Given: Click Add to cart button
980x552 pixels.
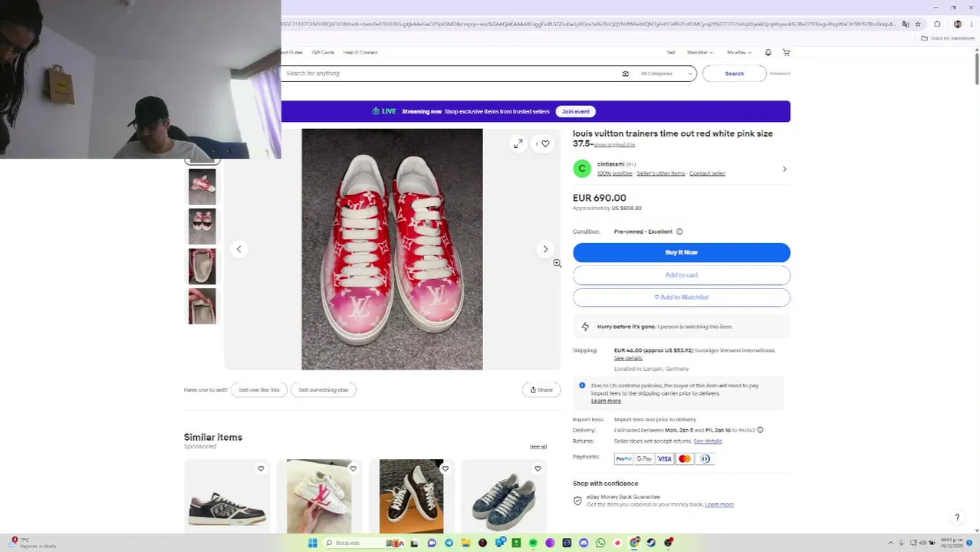Looking at the screenshot, I should (x=681, y=274).
